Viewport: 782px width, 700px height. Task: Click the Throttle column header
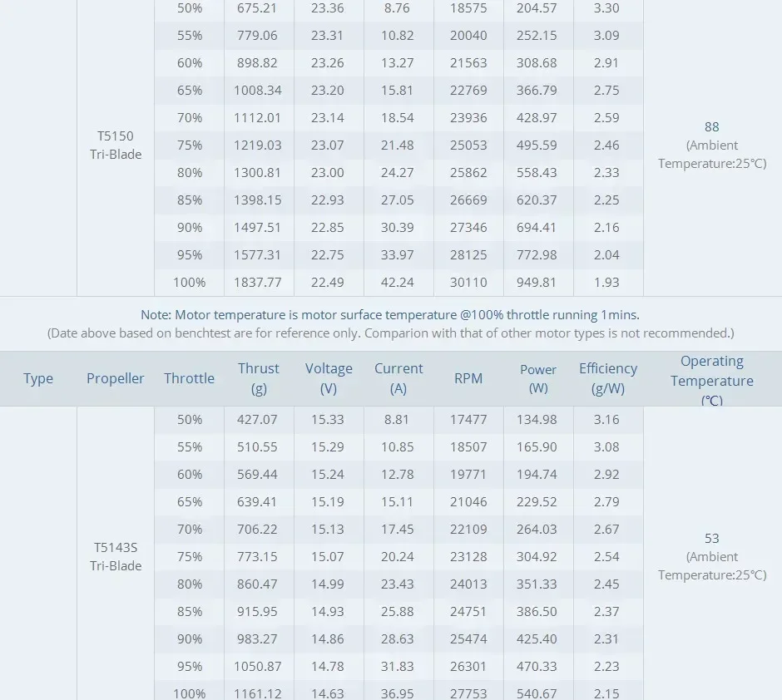189,378
